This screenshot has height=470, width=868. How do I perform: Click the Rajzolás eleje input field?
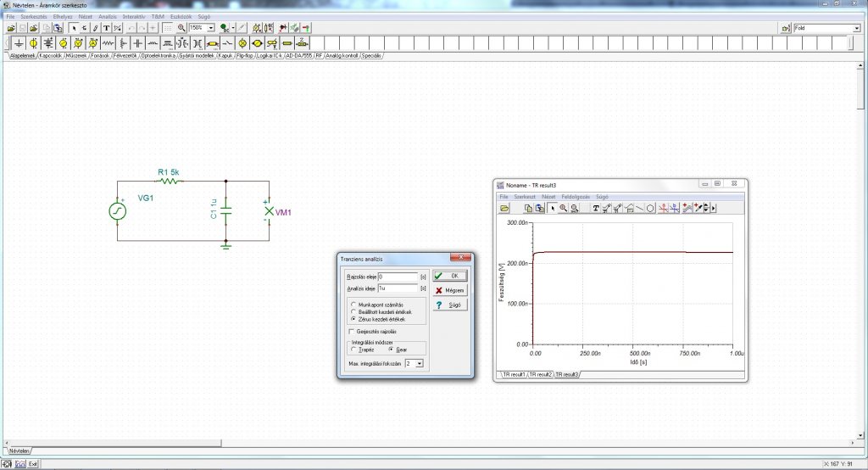click(398, 276)
